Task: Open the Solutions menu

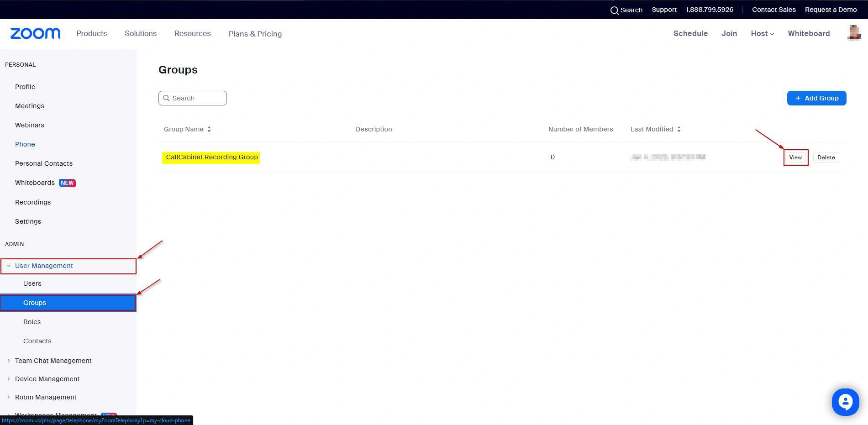Action: coord(141,33)
